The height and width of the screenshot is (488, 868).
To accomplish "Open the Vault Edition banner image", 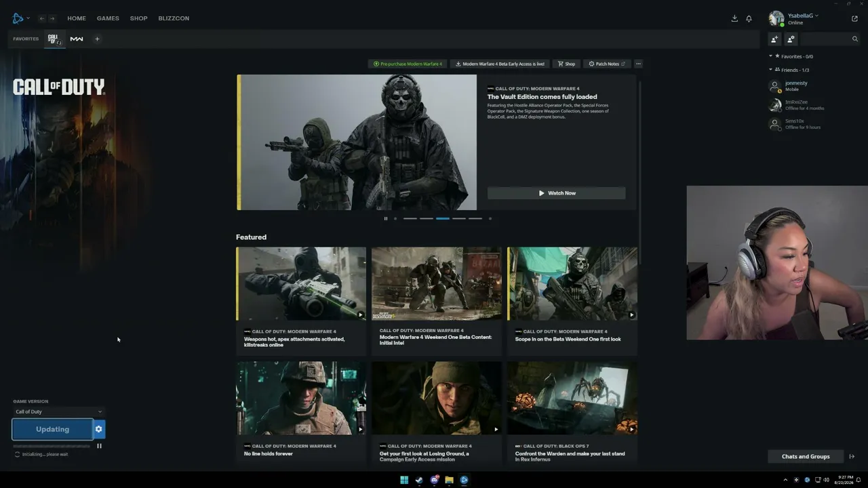I will [x=357, y=142].
